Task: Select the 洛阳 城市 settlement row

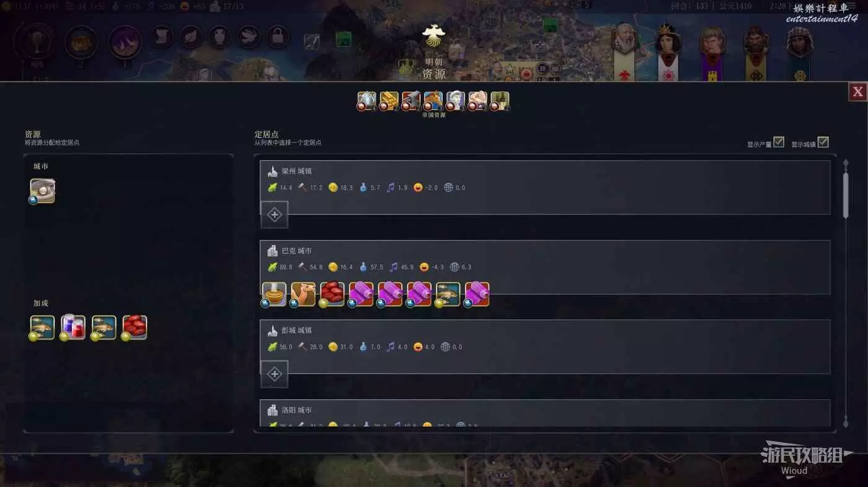Action: click(x=545, y=413)
